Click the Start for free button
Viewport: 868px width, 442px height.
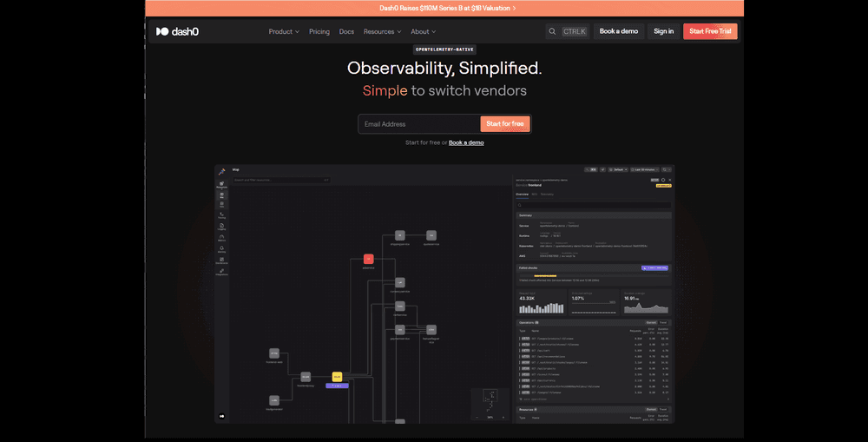(x=504, y=124)
